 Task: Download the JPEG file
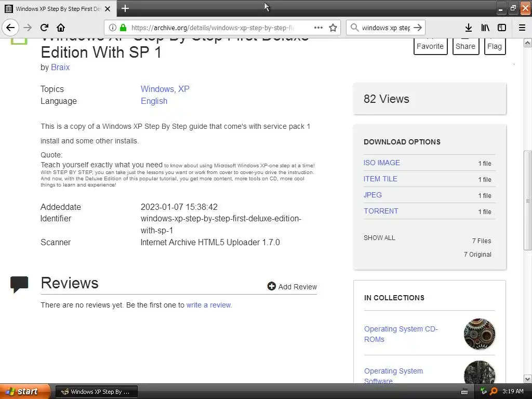(373, 195)
